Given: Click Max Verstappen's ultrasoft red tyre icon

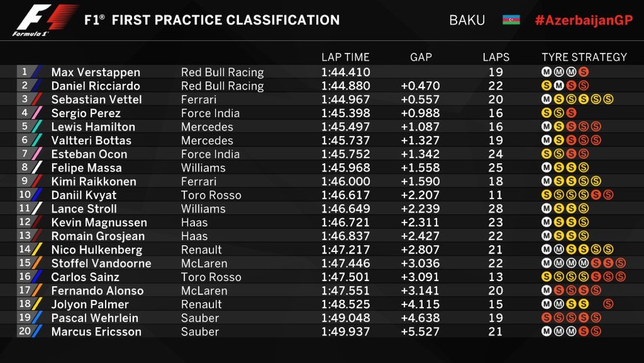Looking at the screenshot, I should 583,72.
